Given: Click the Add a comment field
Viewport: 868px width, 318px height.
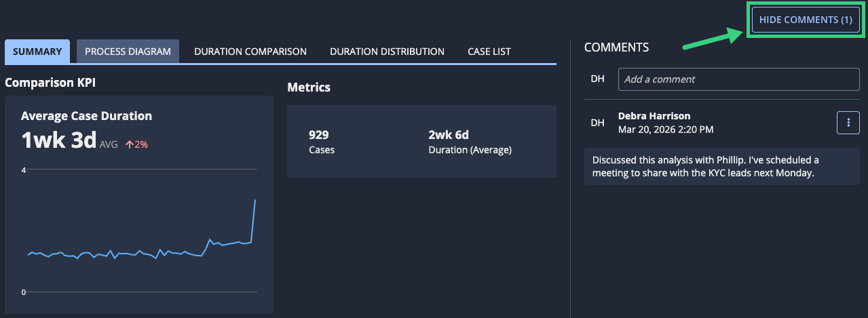Looking at the screenshot, I should tap(738, 79).
